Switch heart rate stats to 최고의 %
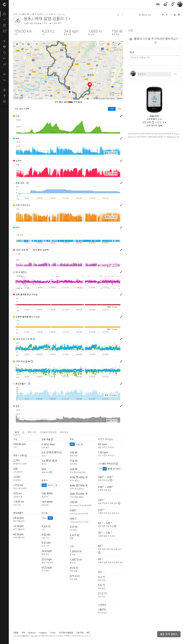 click(51, 485)
